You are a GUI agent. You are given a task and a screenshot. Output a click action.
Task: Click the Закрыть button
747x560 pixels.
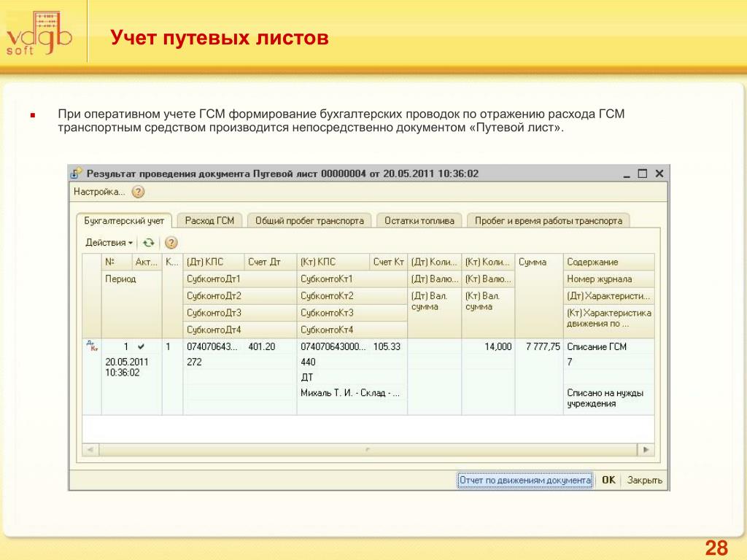[645, 481]
